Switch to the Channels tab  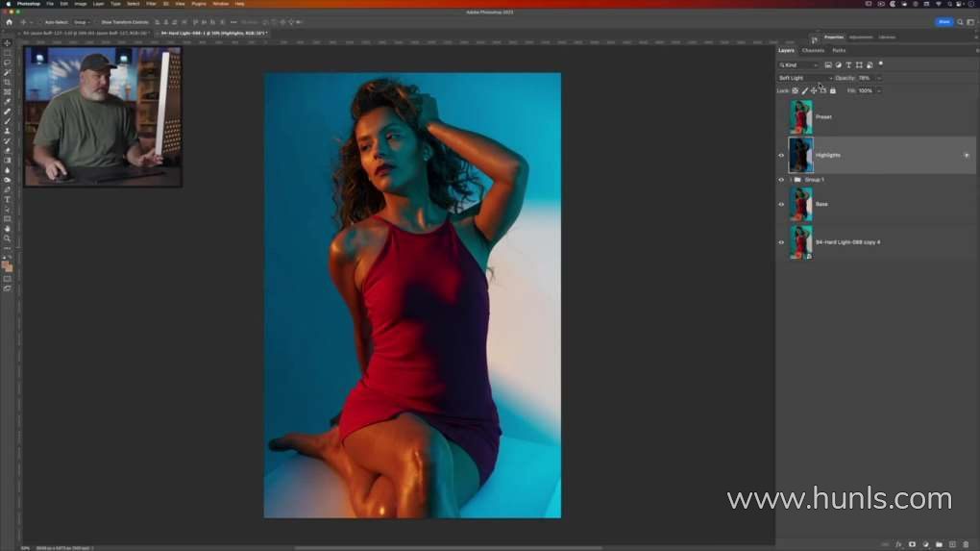coord(813,50)
